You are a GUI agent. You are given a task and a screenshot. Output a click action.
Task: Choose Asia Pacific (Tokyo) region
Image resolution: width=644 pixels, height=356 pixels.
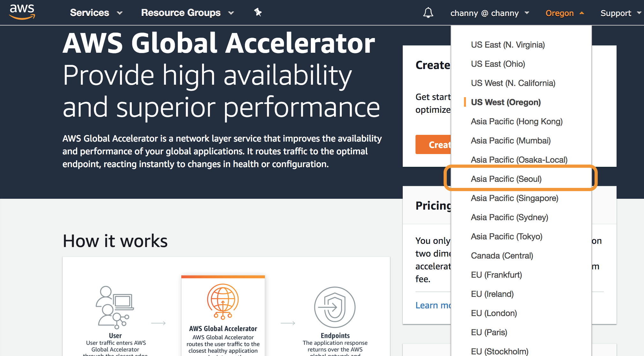[x=506, y=236]
